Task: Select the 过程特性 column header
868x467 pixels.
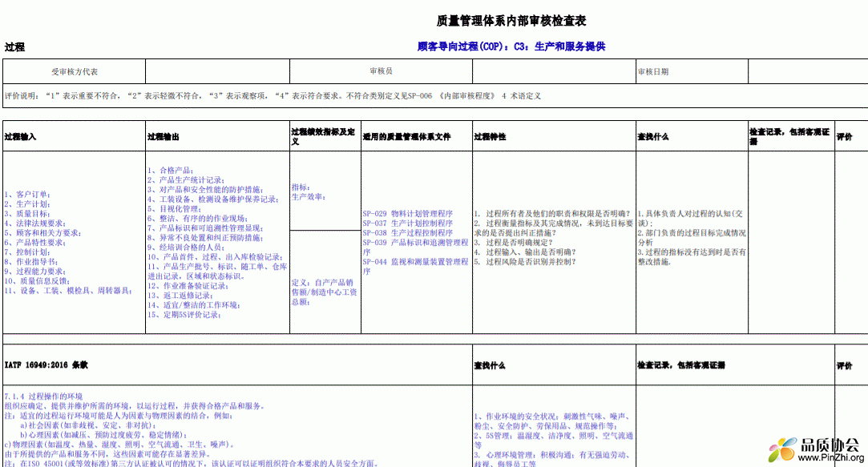Action: point(554,136)
